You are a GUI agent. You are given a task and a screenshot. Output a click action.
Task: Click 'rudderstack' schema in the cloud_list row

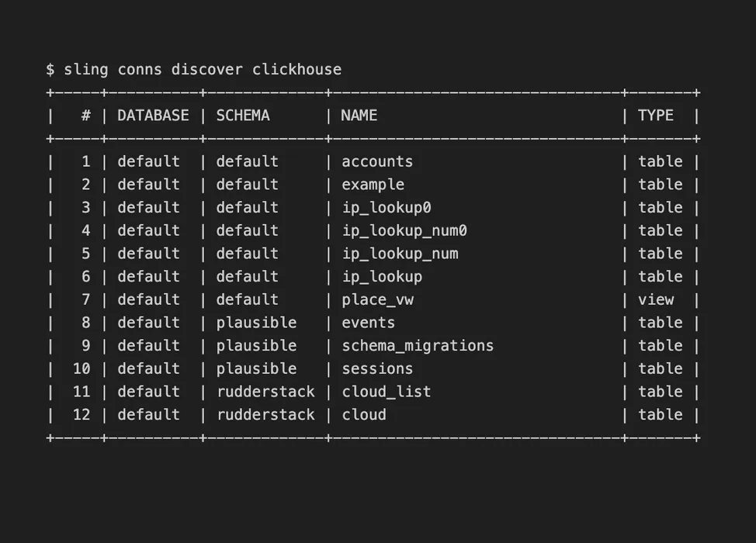pos(265,392)
